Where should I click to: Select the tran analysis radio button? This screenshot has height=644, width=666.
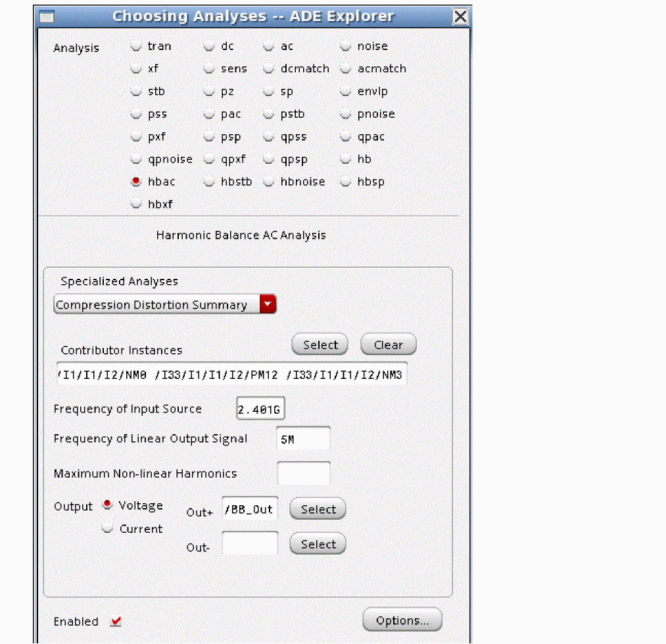click(136, 46)
